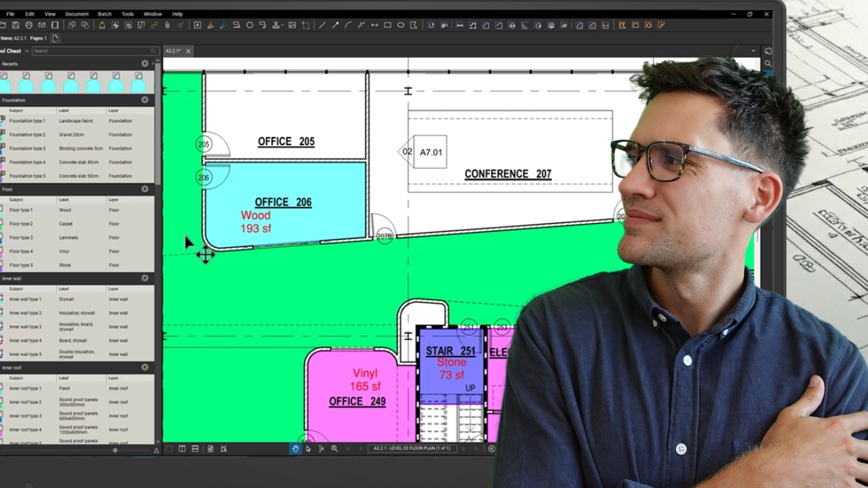
Task: Activate the Zoom tool in status bar
Action: coord(334,449)
